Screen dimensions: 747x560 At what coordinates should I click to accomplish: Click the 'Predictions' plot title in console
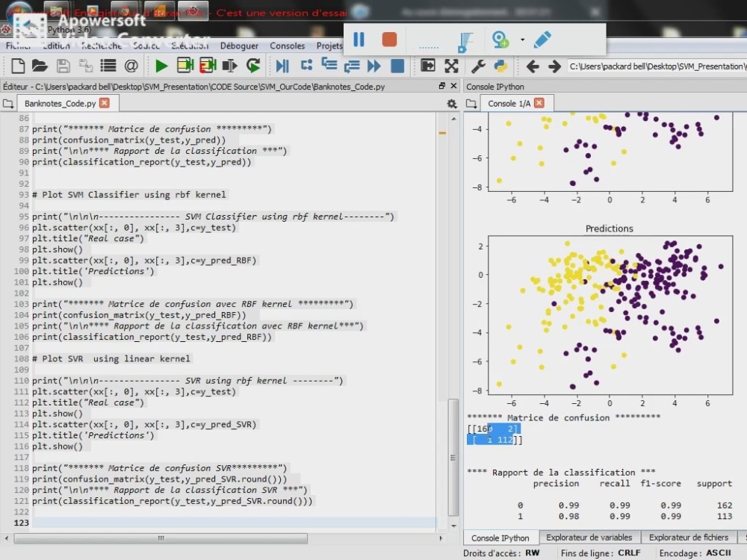pos(610,228)
